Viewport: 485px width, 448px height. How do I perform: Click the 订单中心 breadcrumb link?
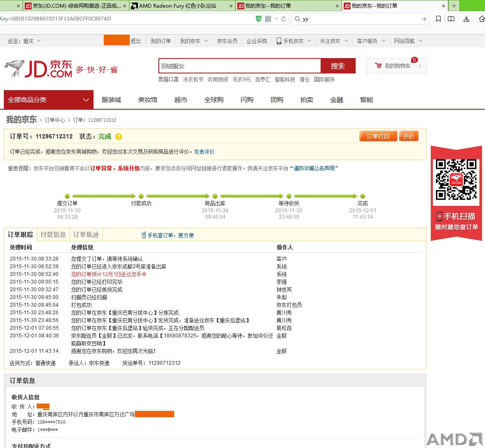(x=55, y=120)
